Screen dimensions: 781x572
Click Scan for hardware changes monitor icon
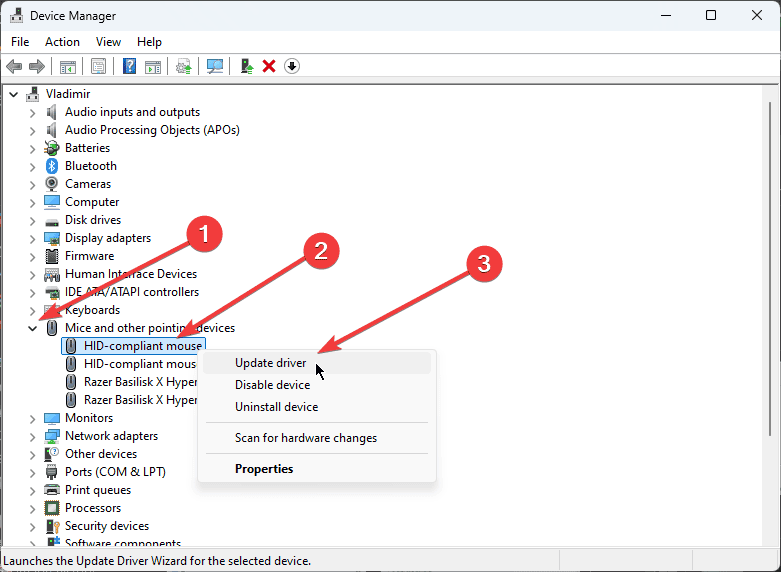[215, 66]
